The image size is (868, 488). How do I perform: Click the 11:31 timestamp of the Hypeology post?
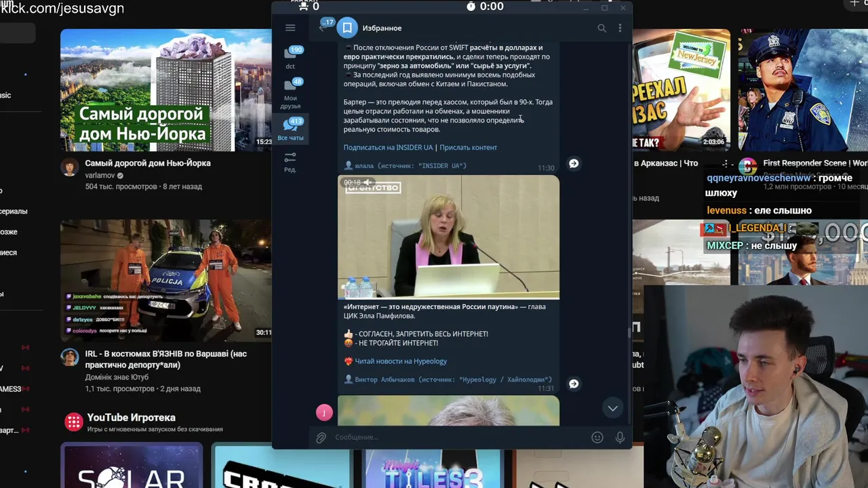[546, 388]
